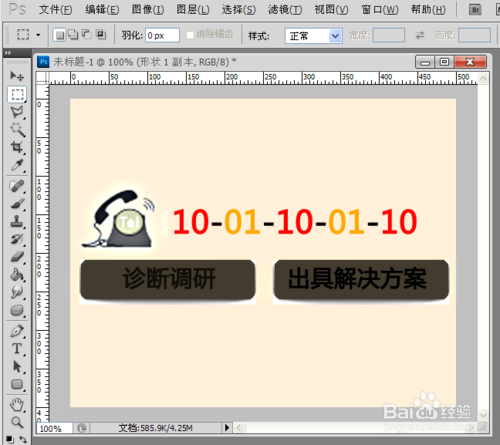Swap width and height values
This screenshot has width=500, height=445.
coord(420,35)
